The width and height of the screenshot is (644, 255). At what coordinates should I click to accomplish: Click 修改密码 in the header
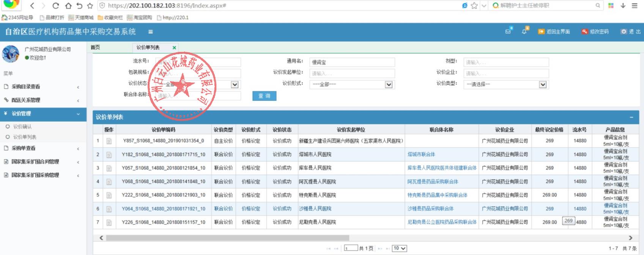coord(595,32)
